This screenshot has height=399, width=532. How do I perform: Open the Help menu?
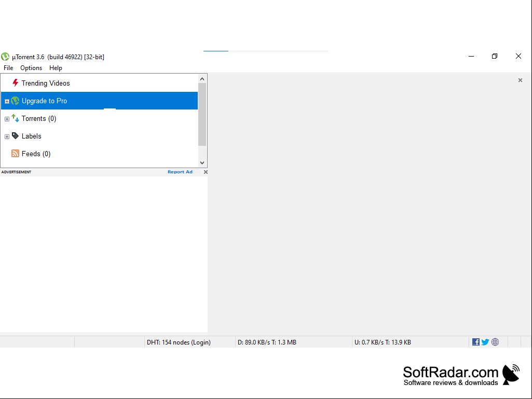(x=56, y=68)
